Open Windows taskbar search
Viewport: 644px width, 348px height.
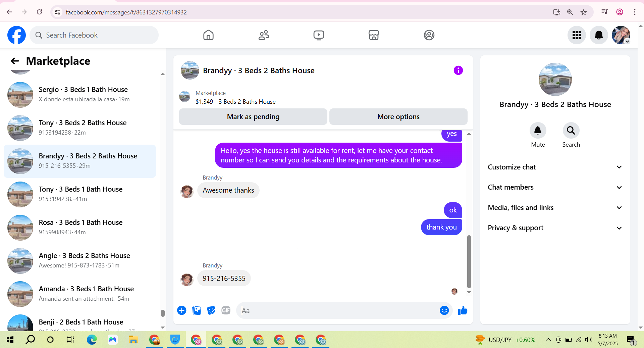(30, 340)
